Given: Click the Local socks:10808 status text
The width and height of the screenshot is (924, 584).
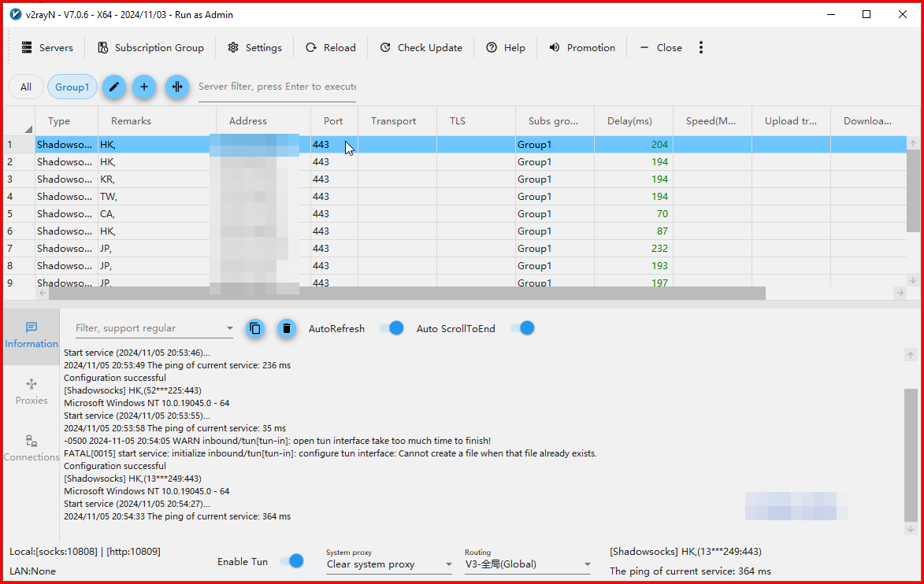Looking at the screenshot, I should [85, 552].
